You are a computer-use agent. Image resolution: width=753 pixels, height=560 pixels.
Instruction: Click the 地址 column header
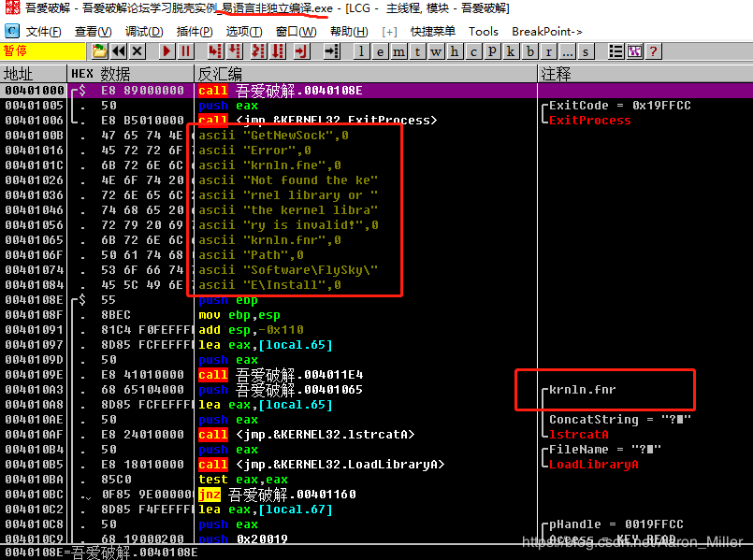19,73
